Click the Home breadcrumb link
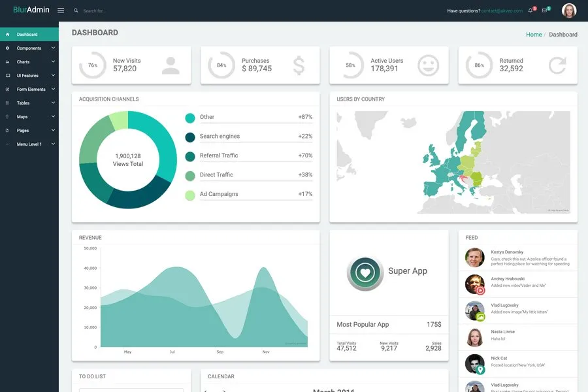The height and width of the screenshot is (392, 588). tap(533, 35)
